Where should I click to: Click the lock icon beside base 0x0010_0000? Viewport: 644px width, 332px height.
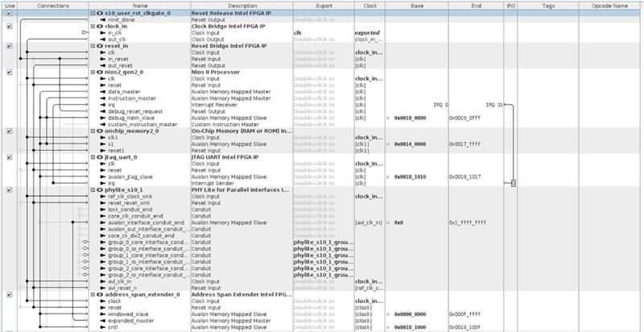[x=388, y=118]
